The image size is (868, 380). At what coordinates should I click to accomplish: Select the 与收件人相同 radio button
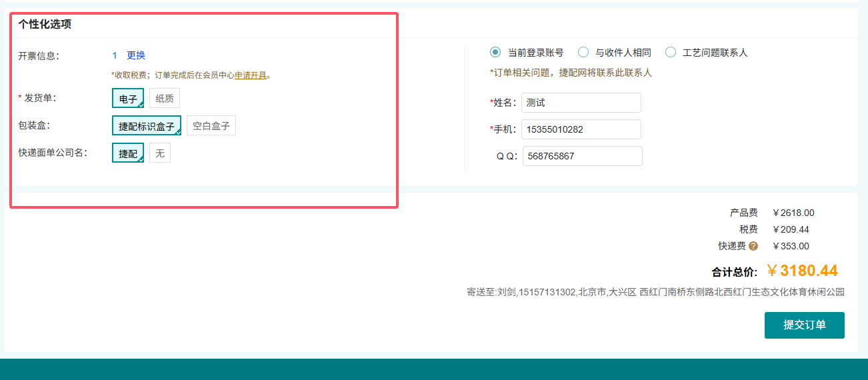(583, 52)
